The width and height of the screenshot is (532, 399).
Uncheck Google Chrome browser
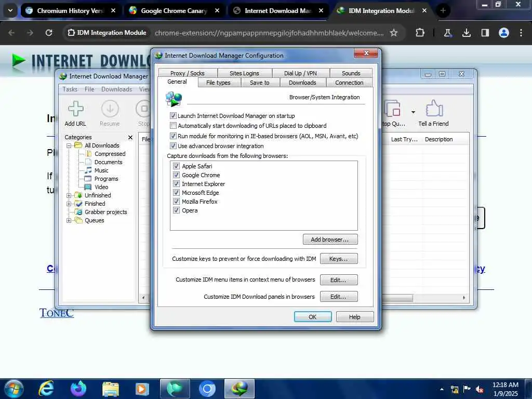(176, 175)
